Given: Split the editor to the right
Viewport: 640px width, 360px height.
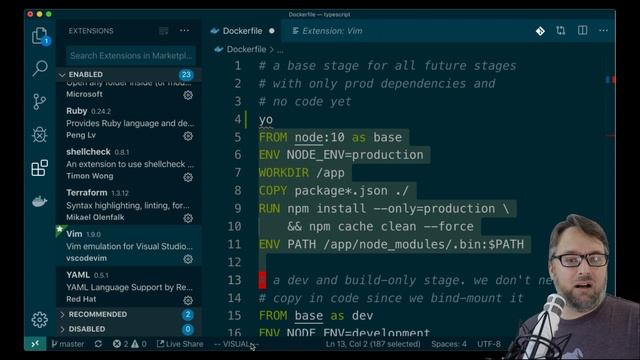Looking at the screenshot, I should click(x=582, y=31).
